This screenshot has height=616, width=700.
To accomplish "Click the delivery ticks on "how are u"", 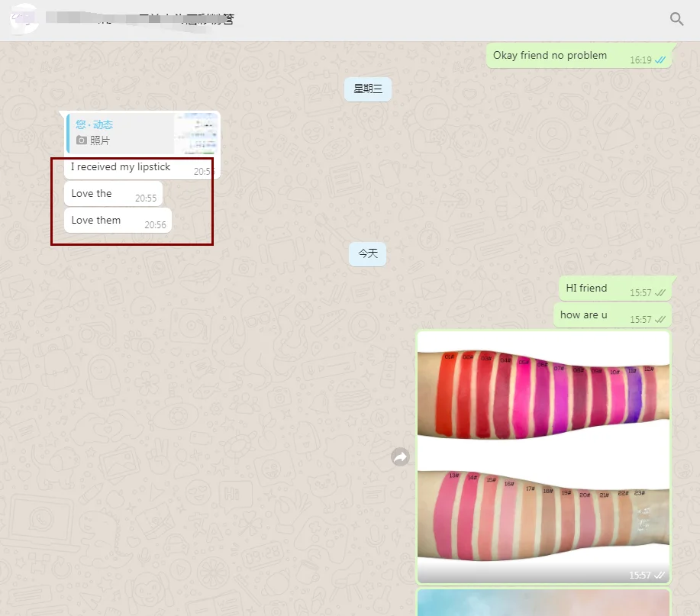I will pyautogui.click(x=660, y=319).
